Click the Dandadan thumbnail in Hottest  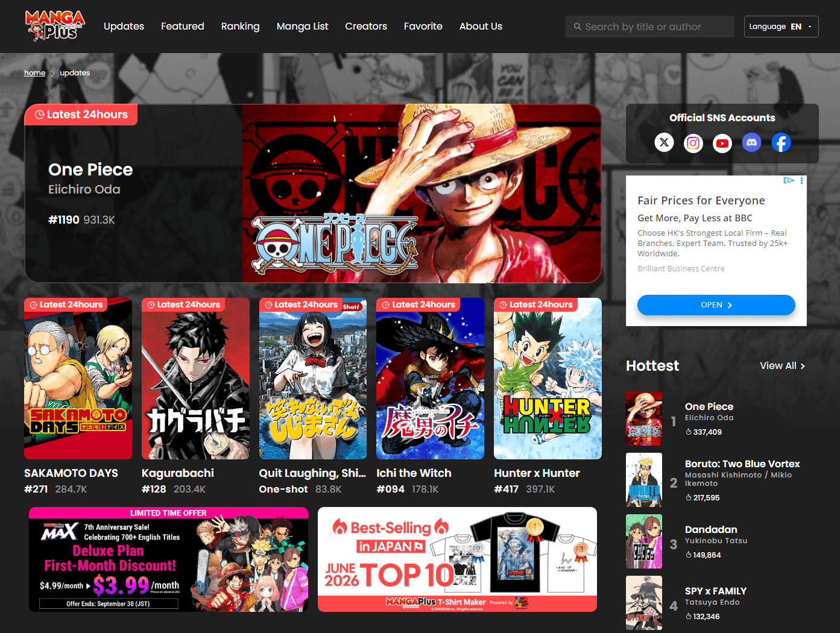click(644, 541)
